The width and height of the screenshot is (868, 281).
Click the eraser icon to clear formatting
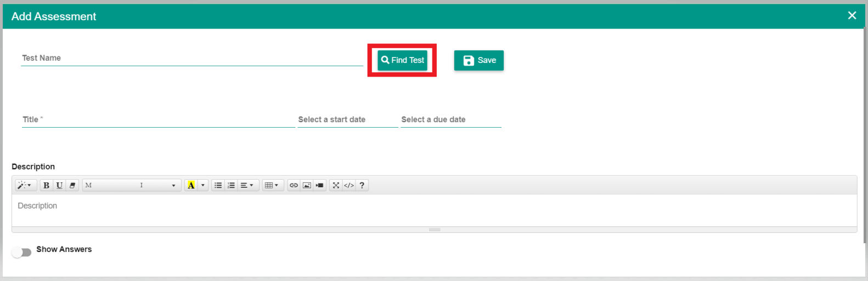(x=72, y=185)
